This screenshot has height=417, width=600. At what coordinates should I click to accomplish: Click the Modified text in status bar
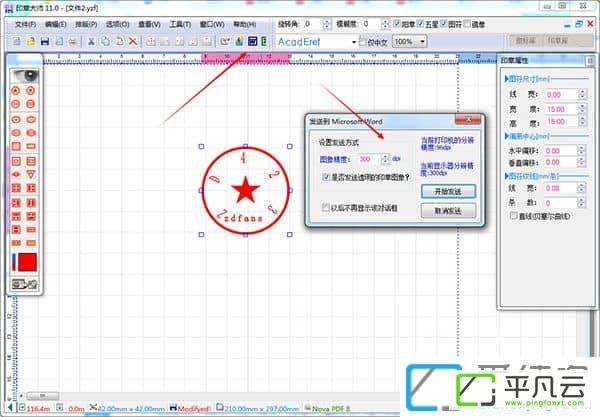click(194, 409)
